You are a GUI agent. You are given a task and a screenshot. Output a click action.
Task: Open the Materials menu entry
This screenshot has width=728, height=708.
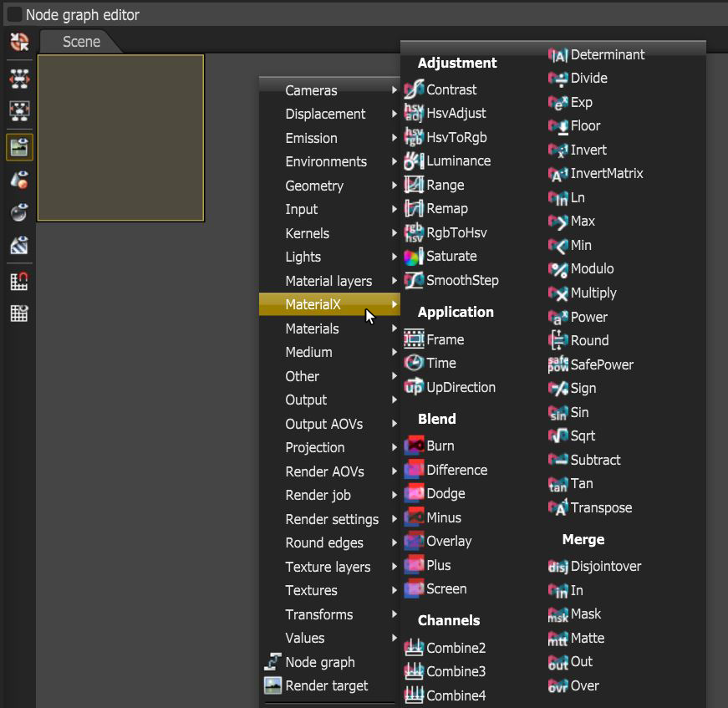[329, 329]
